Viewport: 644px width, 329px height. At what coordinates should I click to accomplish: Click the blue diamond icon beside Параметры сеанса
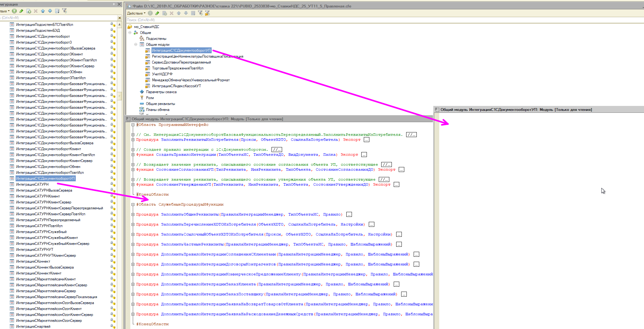click(x=142, y=92)
